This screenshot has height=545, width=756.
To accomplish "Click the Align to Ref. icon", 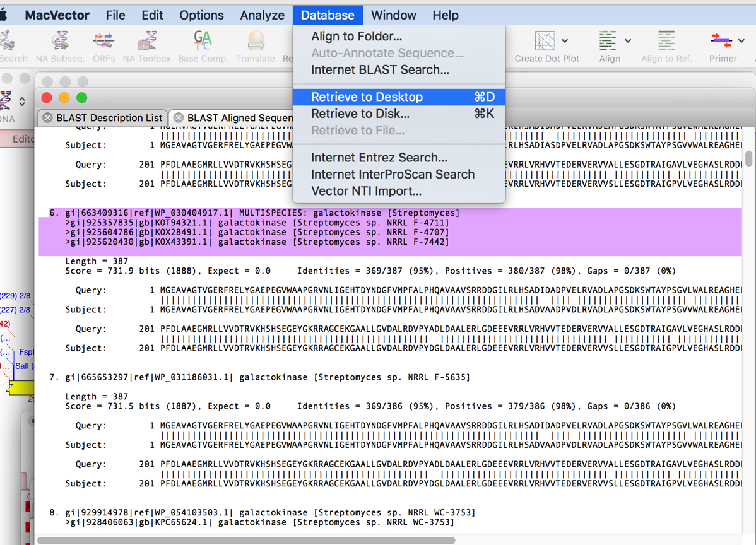I will click(x=666, y=42).
